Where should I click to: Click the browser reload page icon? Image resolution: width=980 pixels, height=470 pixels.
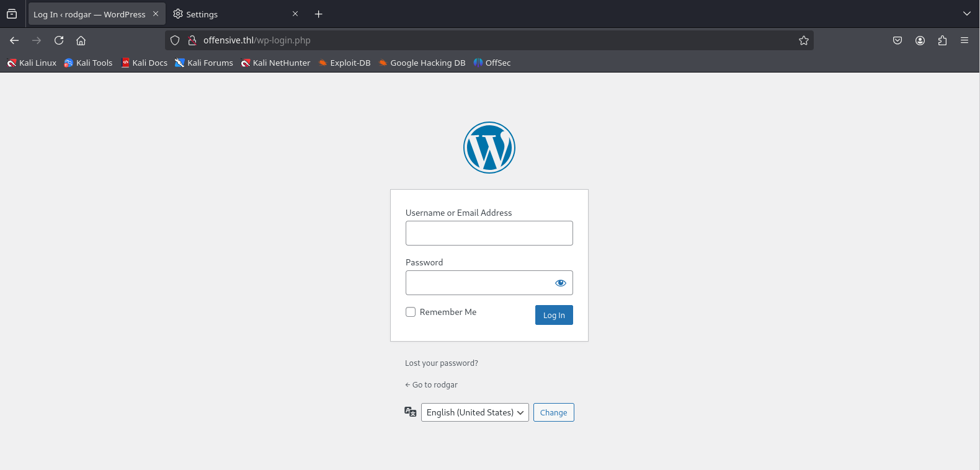[x=59, y=40]
